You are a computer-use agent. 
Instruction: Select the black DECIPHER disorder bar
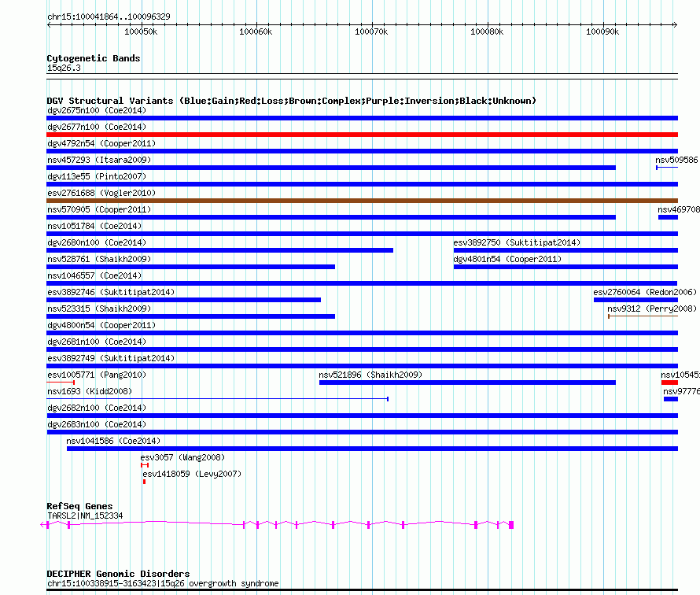coord(362,590)
